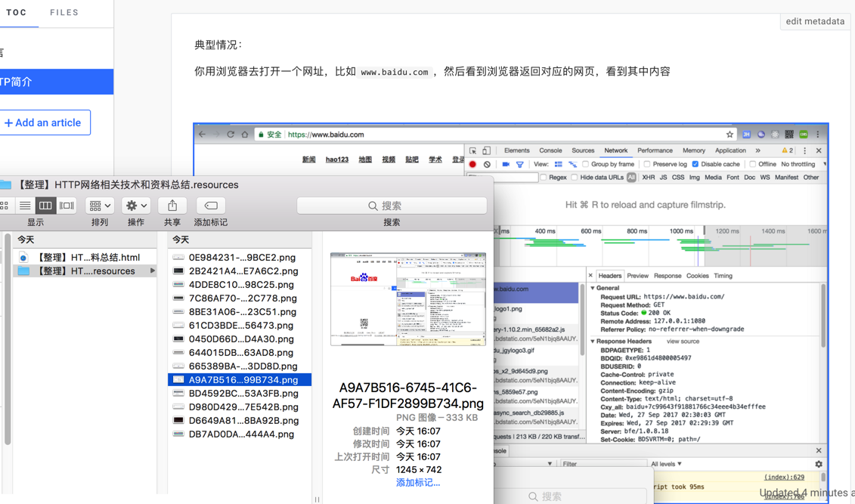Select file 0E984231-…9BCE2.png

click(240, 257)
